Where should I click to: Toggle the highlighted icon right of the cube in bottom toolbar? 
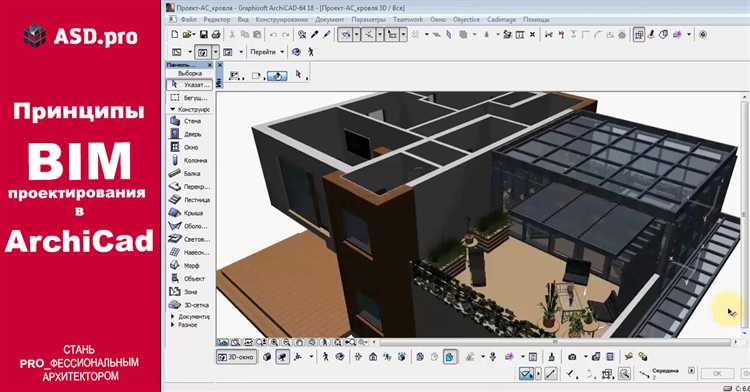(x=283, y=357)
